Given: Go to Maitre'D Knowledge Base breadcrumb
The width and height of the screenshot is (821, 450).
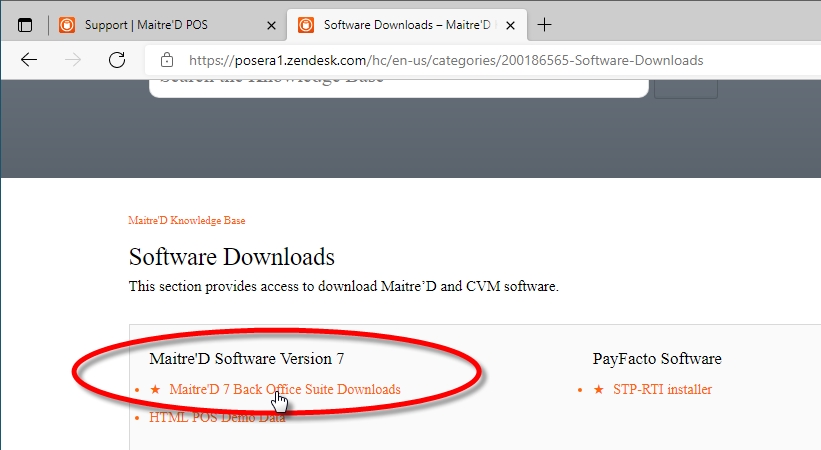Looking at the screenshot, I should [187, 220].
